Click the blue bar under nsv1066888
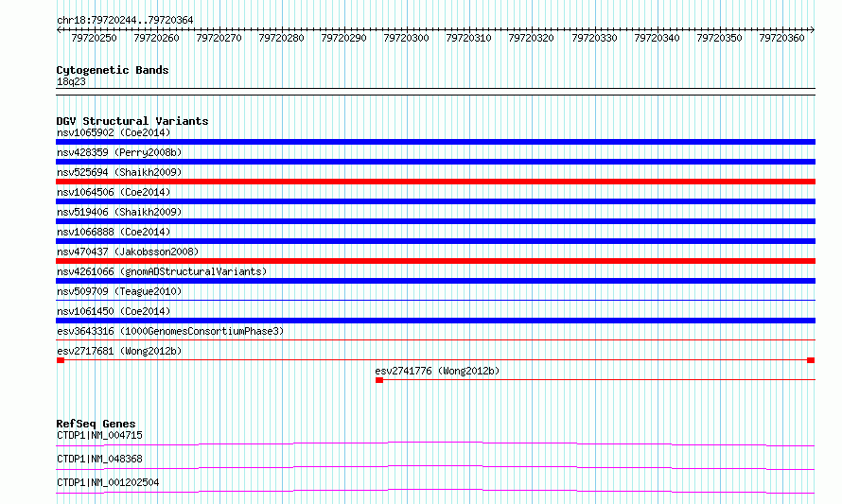The width and height of the screenshot is (842, 504). 435,241
